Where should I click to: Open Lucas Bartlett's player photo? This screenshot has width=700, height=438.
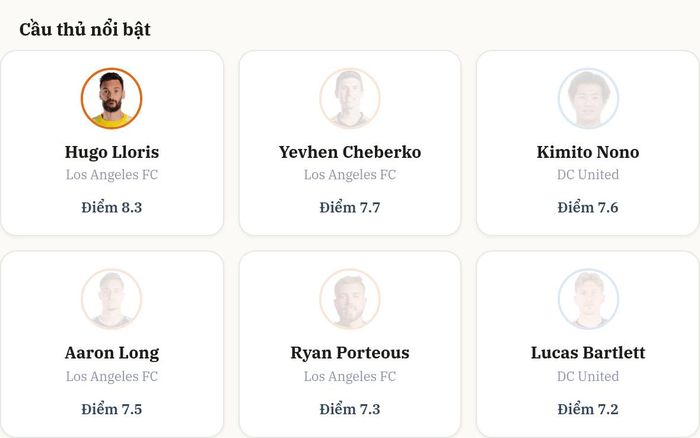pyautogui.click(x=588, y=299)
